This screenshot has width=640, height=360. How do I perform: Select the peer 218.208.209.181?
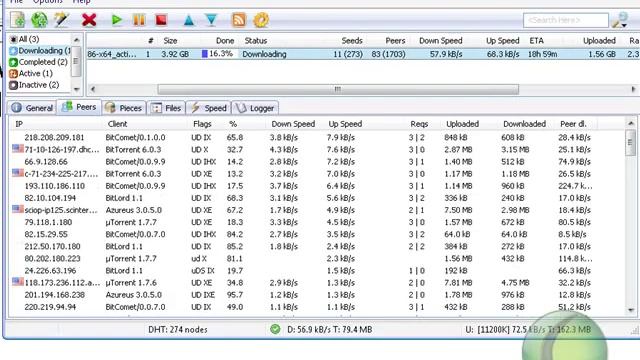tap(54, 138)
